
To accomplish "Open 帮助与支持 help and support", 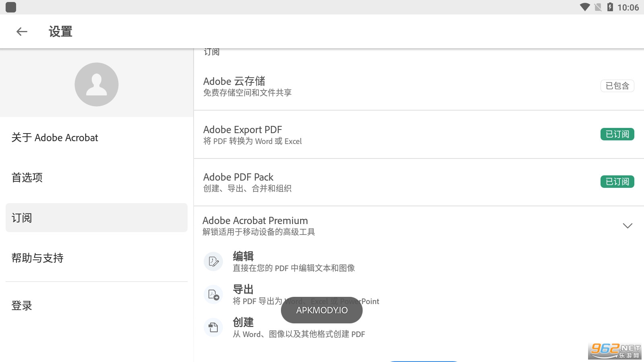I will (37, 258).
